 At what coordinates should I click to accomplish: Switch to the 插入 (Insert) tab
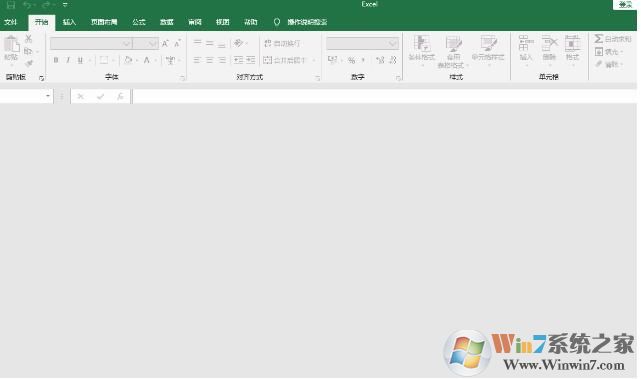click(69, 22)
